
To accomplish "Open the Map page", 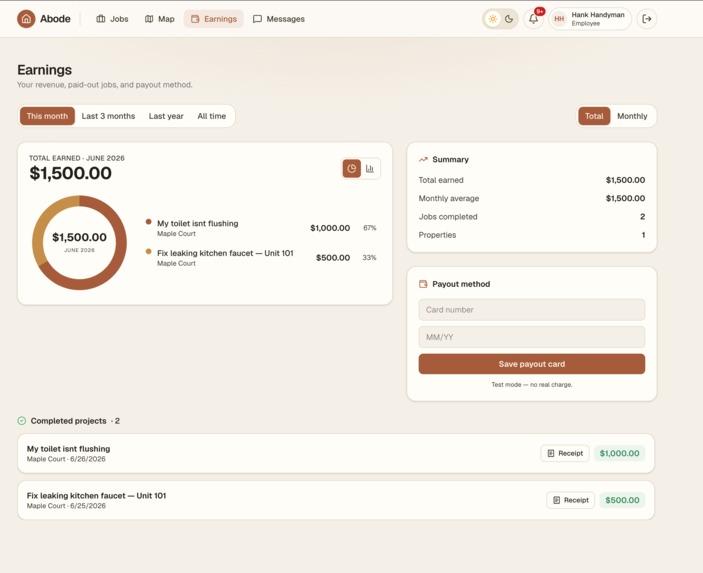I will point(160,19).
